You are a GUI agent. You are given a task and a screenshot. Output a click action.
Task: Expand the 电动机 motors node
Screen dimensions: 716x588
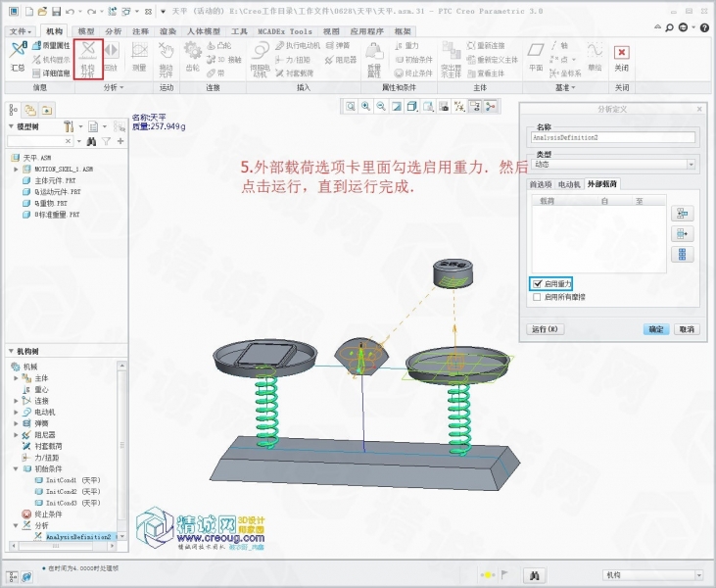pos(16,413)
